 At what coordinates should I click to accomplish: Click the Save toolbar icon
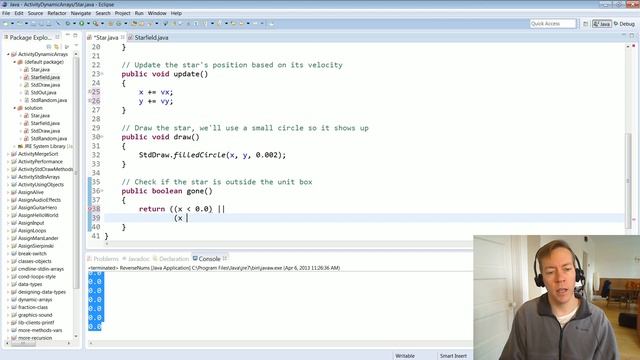click(x=33, y=24)
